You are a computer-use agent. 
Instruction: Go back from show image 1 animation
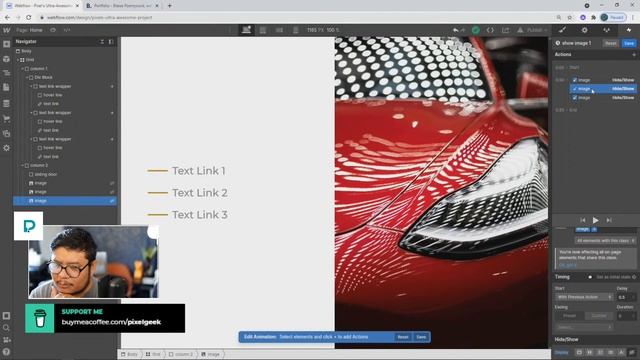pos(558,43)
